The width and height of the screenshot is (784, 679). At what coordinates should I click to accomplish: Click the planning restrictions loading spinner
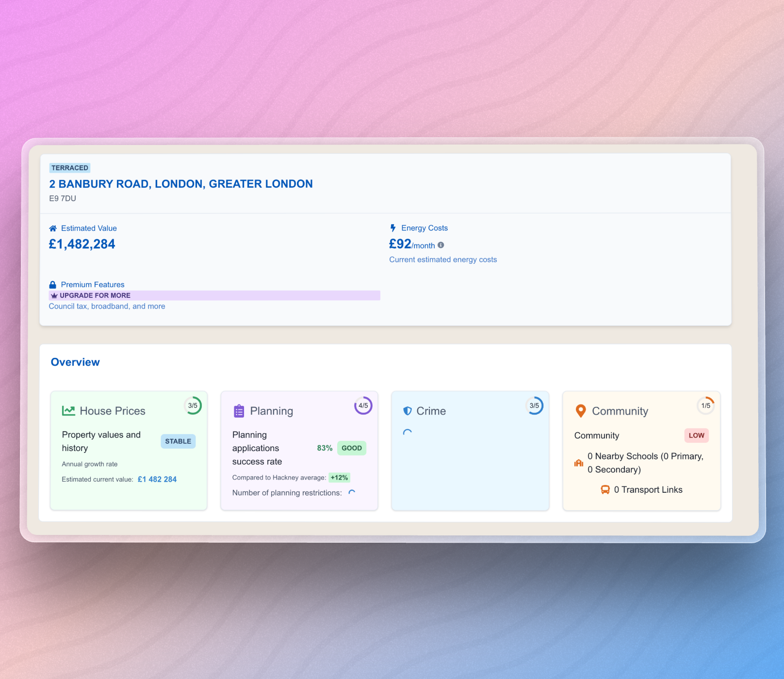point(352,493)
